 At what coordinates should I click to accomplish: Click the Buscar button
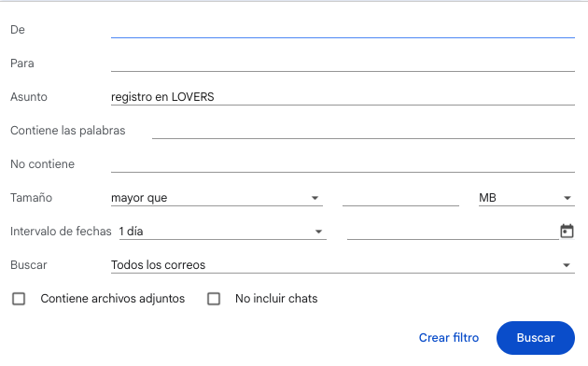pyautogui.click(x=536, y=338)
